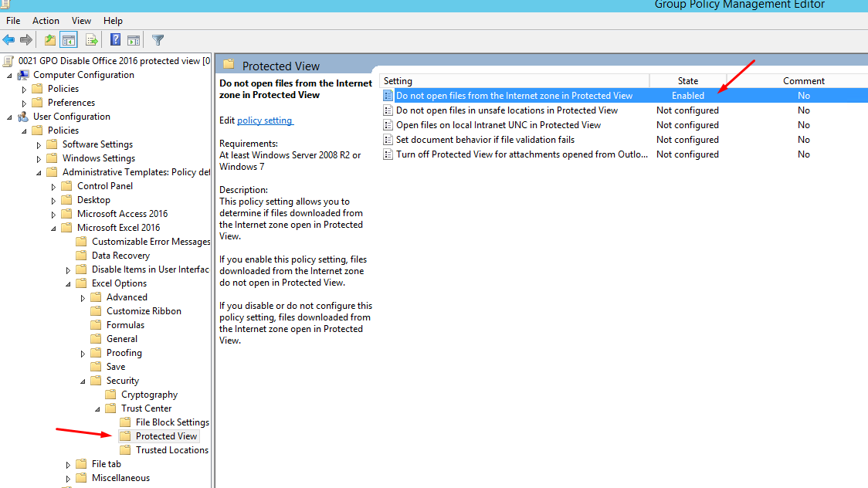This screenshot has width=868, height=488.
Task: Expand the Microsoft Access 2016 node
Action: click(54, 214)
